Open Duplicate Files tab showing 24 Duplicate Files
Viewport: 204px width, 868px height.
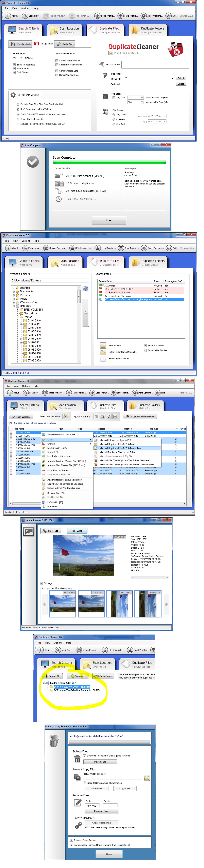[x=106, y=262]
